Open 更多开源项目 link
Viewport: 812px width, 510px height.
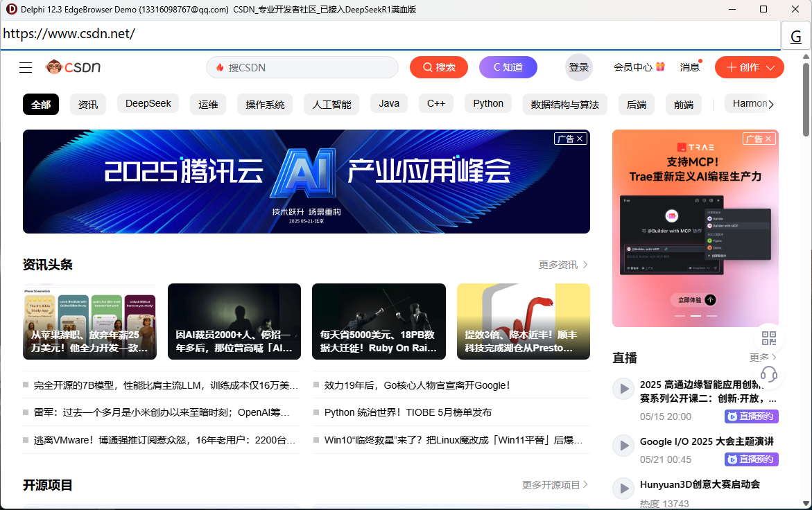pos(555,485)
